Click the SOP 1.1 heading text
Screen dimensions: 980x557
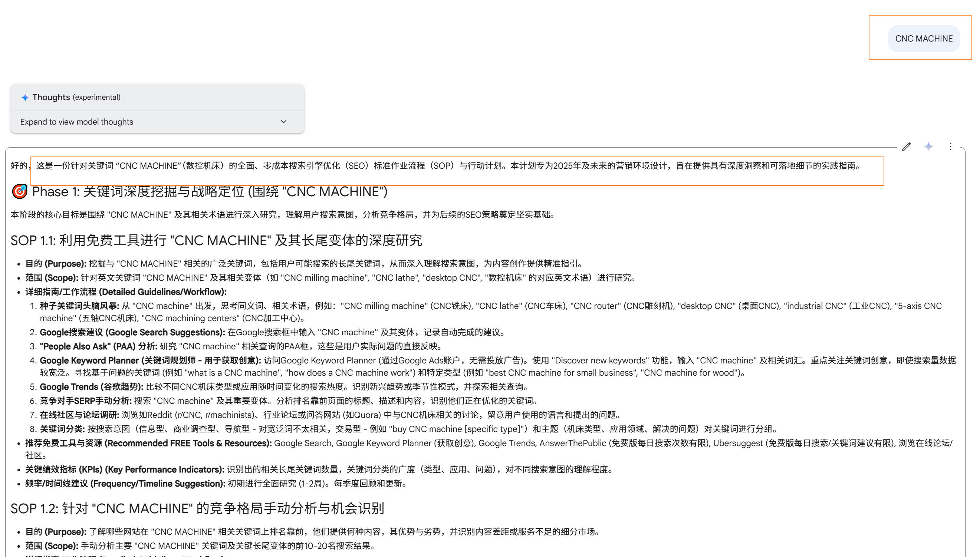(216, 240)
